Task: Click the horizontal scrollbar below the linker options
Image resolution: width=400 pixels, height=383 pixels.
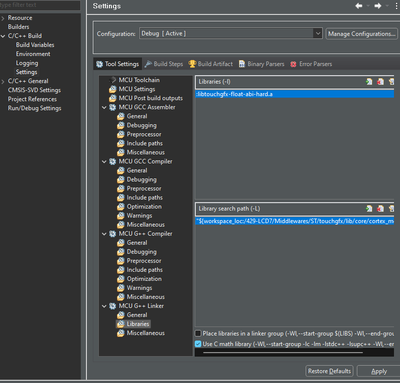Action: click(x=283, y=352)
